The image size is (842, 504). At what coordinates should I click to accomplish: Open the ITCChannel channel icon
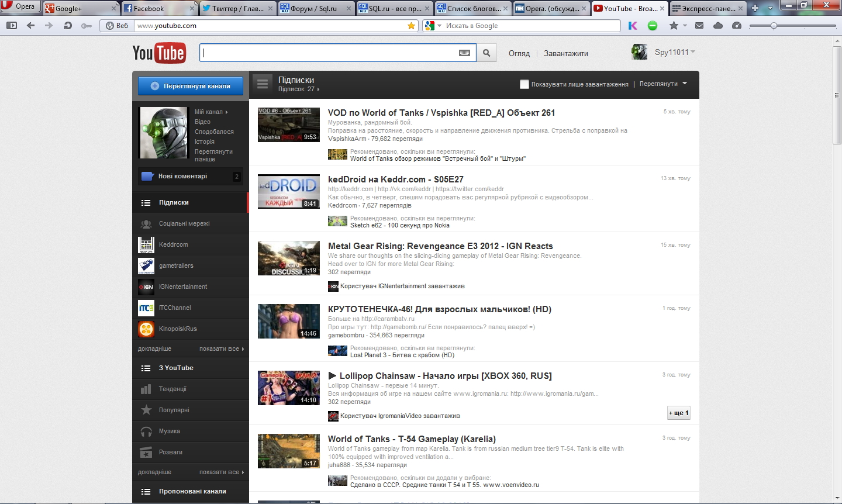point(146,308)
